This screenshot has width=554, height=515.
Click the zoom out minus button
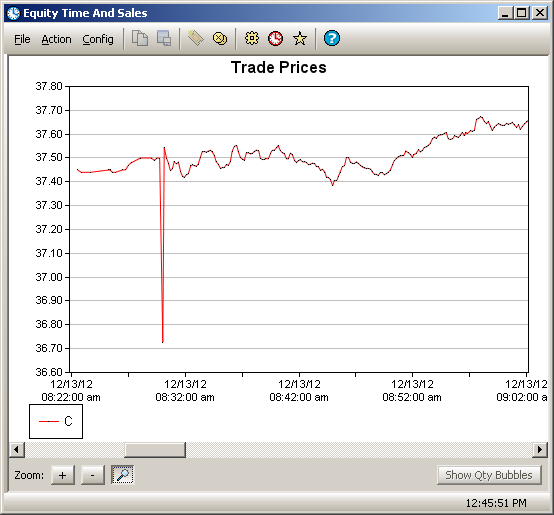[93, 475]
